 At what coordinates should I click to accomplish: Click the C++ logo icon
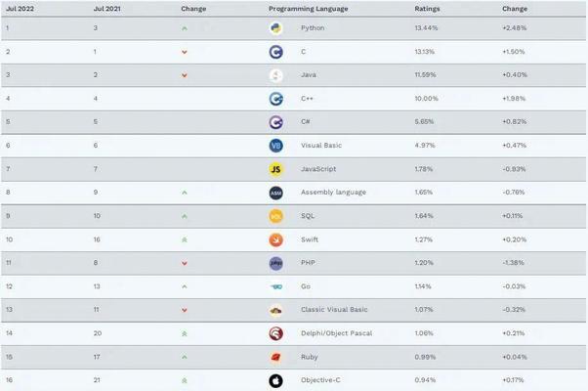click(x=275, y=98)
